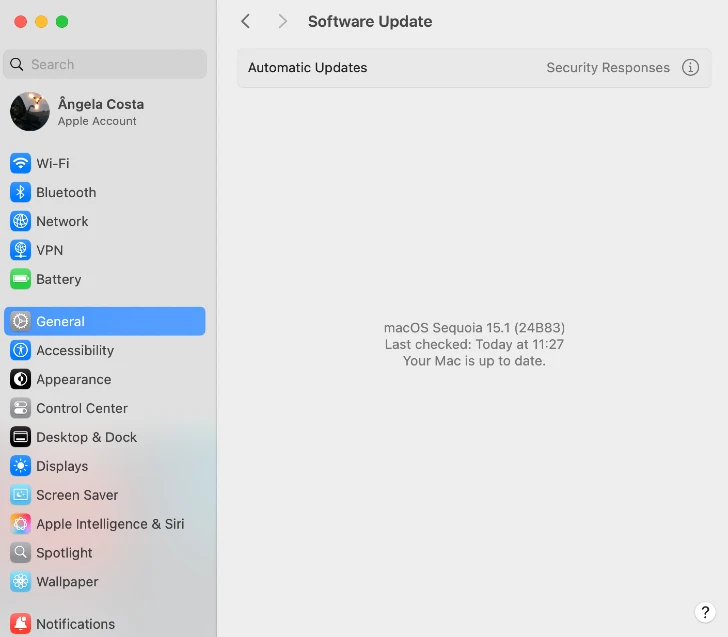Click the Control Center icon

tap(20, 408)
